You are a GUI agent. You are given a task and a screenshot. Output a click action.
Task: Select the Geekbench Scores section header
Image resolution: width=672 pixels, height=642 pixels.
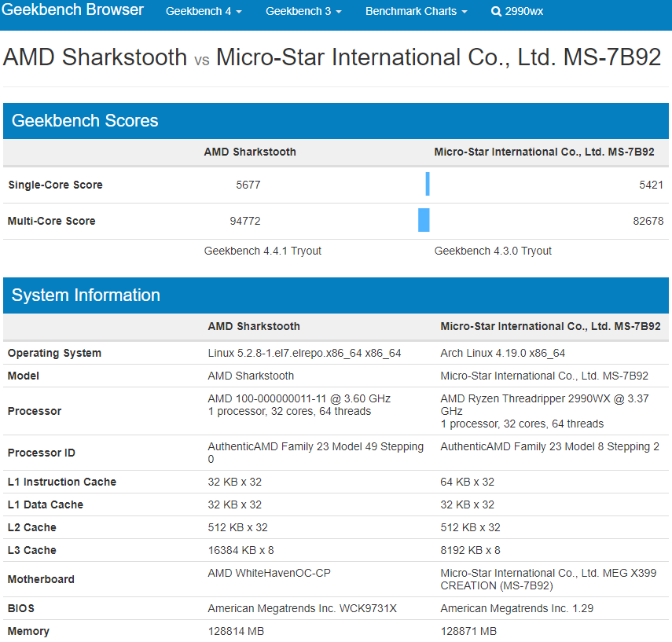pos(85,121)
